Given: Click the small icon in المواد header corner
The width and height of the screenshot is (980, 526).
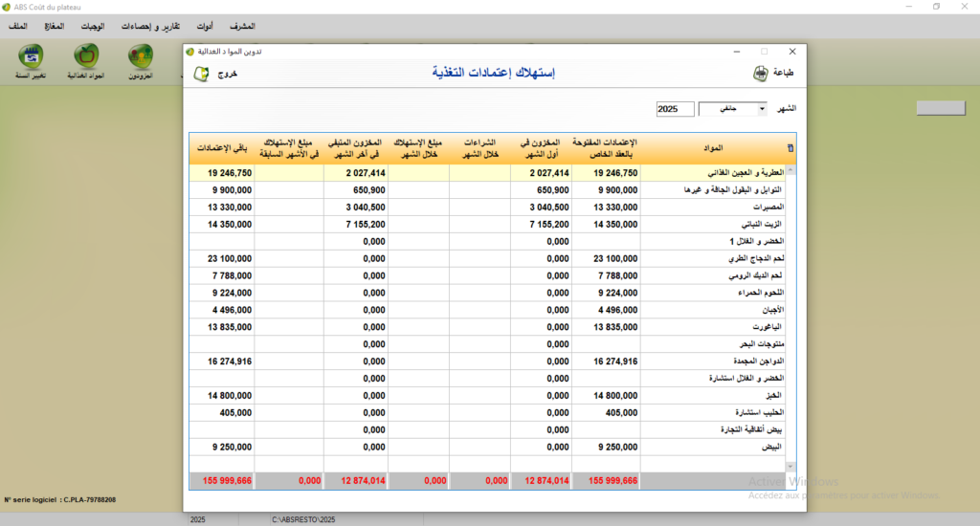Looking at the screenshot, I should pyautogui.click(x=790, y=148).
